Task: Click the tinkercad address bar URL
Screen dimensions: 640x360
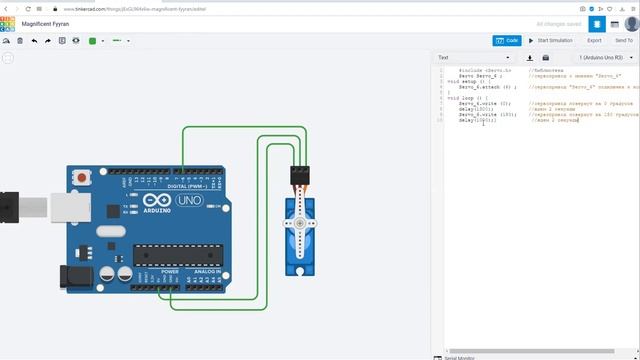Action: tap(135, 9)
